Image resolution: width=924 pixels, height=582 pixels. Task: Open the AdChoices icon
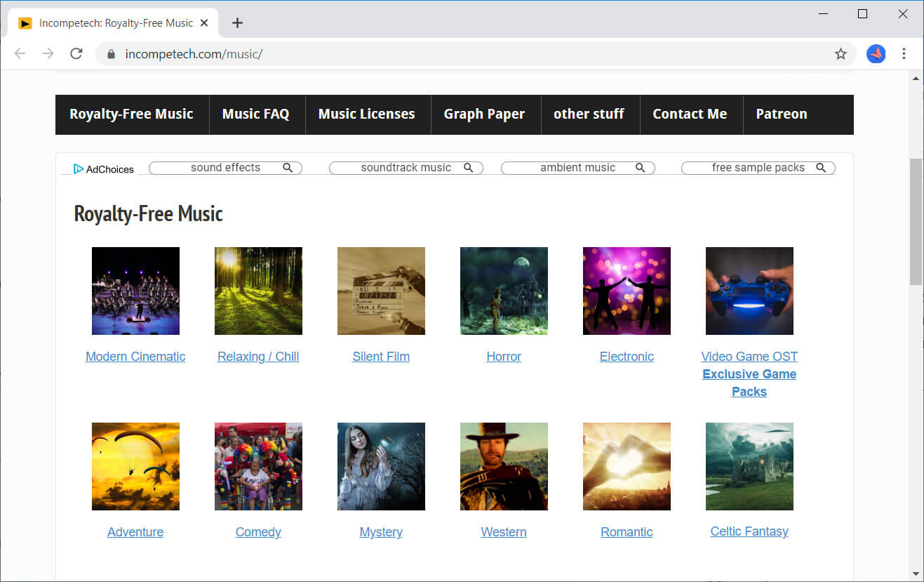pos(79,168)
